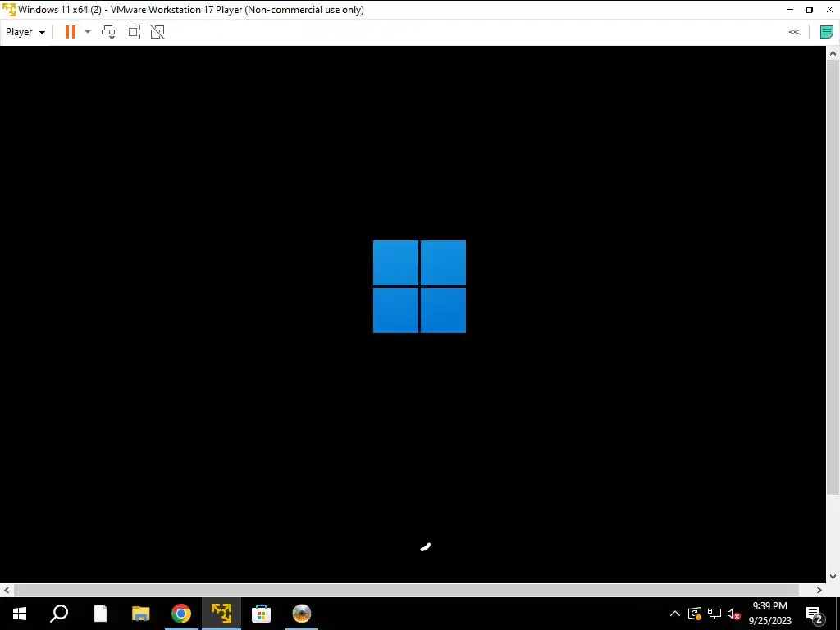840x630 pixels.
Task: Open network status tray icon
Action: pyautogui.click(x=714, y=614)
